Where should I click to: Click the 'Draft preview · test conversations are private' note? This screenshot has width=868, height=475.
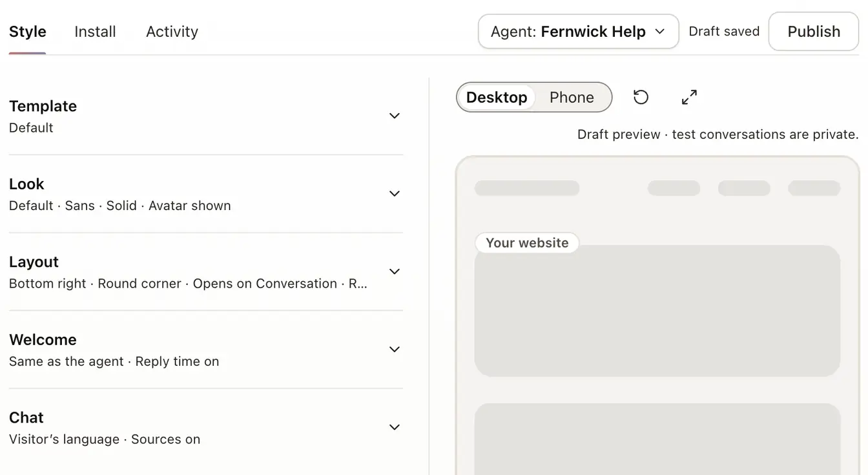click(718, 134)
